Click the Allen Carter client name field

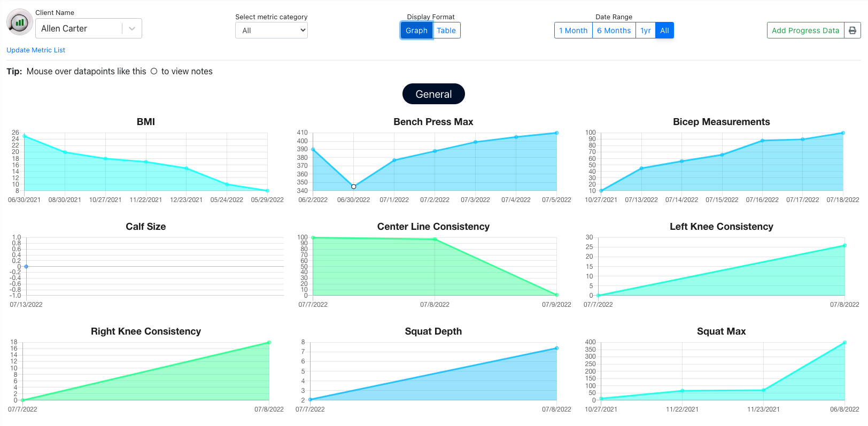click(89, 28)
